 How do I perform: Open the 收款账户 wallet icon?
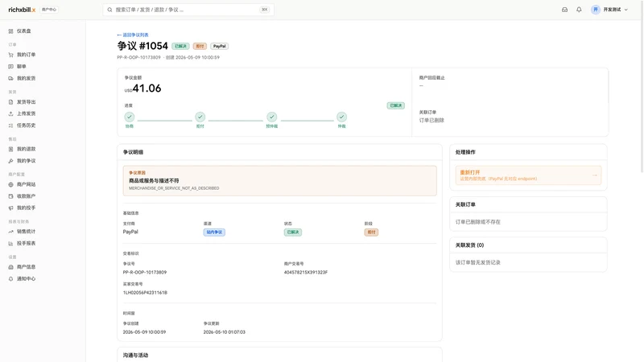[10, 196]
